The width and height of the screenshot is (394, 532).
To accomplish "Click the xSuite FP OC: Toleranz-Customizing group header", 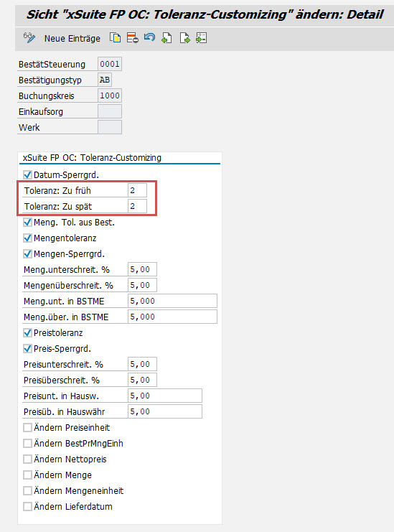I will 92,158.
